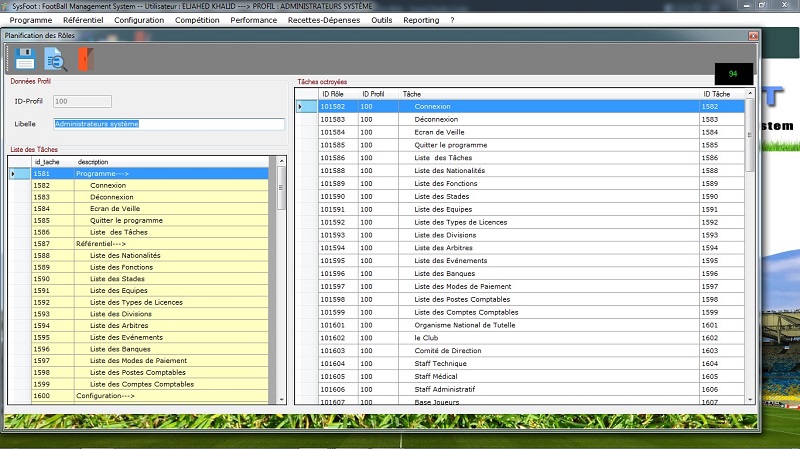Open the Reporting menu

click(x=421, y=20)
